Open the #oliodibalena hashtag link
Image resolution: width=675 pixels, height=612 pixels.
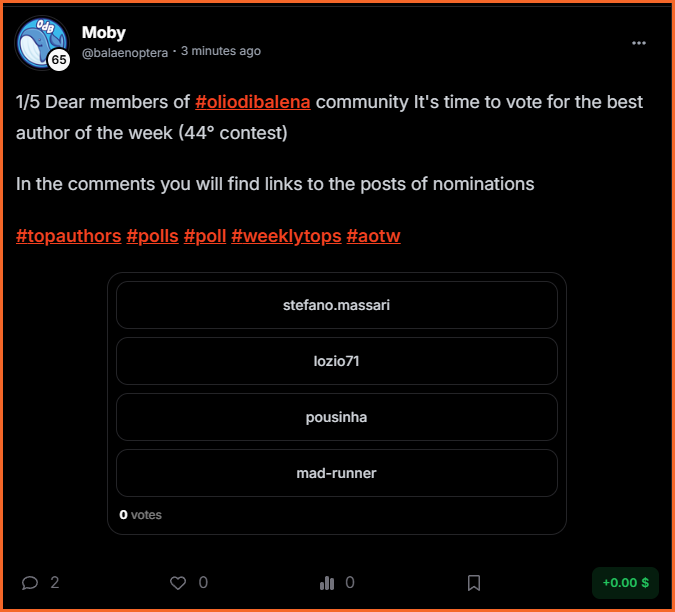(253, 102)
